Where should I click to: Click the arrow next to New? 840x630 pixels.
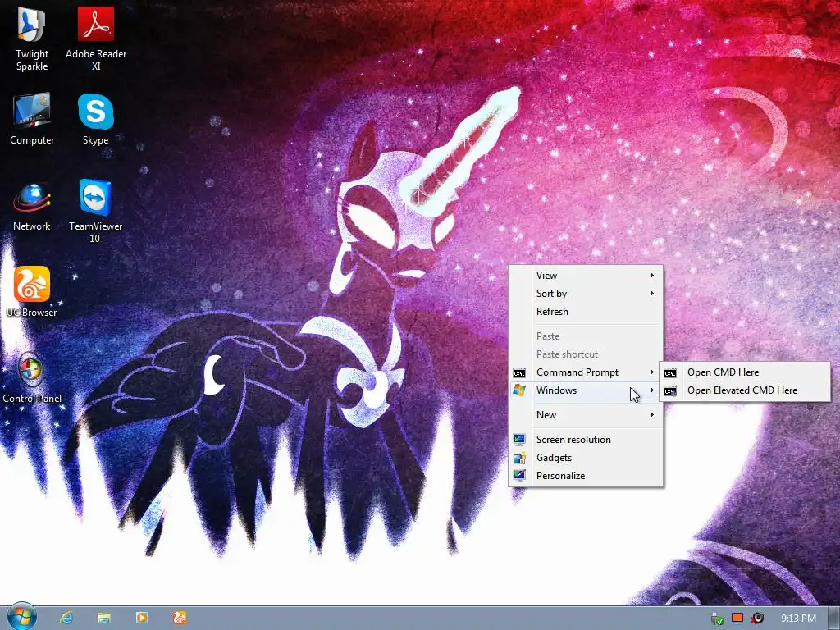652,415
